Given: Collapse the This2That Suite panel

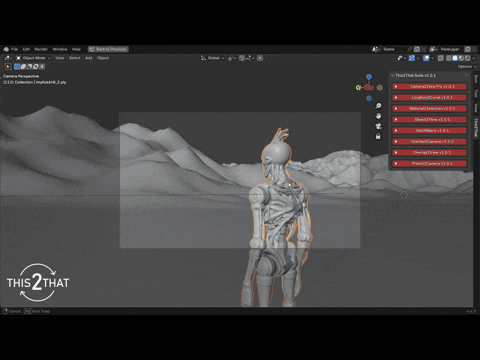Looking at the screenshot, I should pyautogui.click(x=393, y=75).
